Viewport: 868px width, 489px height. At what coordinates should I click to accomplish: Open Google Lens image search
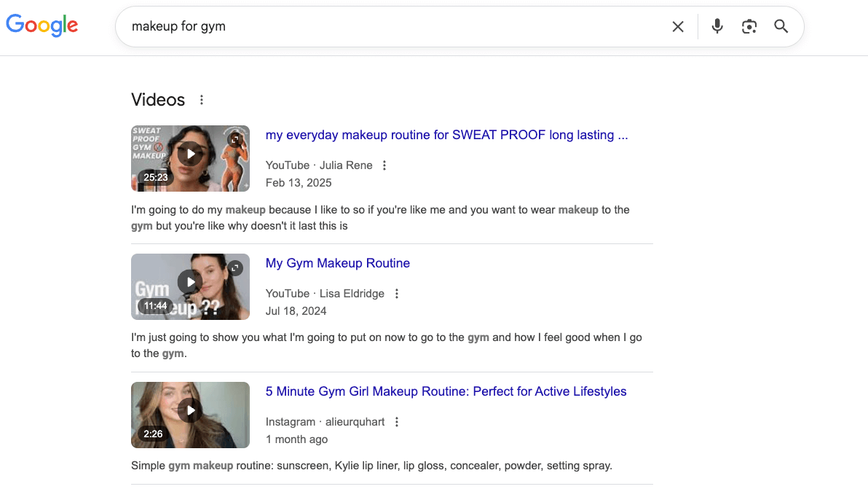coord(749,26)
